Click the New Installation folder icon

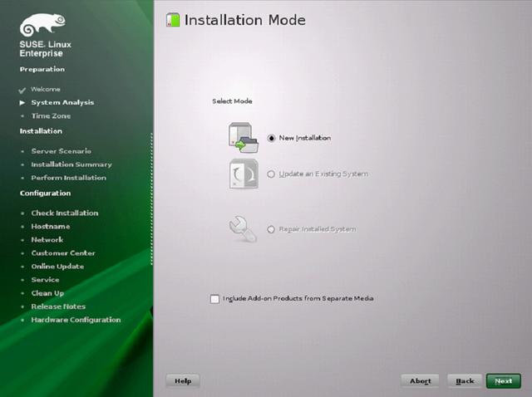click(244, 138)
